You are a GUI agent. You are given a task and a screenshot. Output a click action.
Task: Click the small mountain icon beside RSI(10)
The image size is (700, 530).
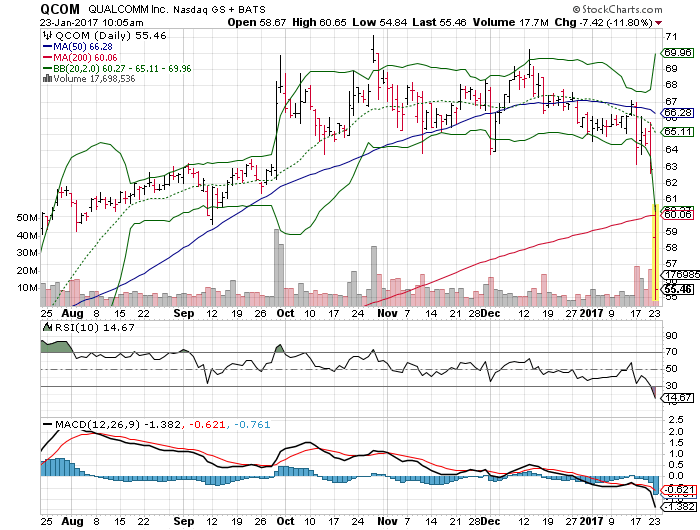click(x=47, y=327)
